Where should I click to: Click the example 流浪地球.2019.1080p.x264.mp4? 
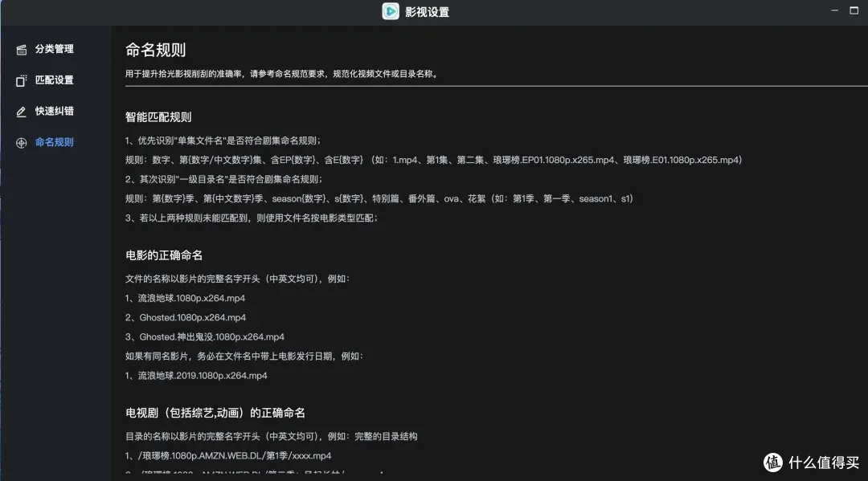(x=203, y=375)
